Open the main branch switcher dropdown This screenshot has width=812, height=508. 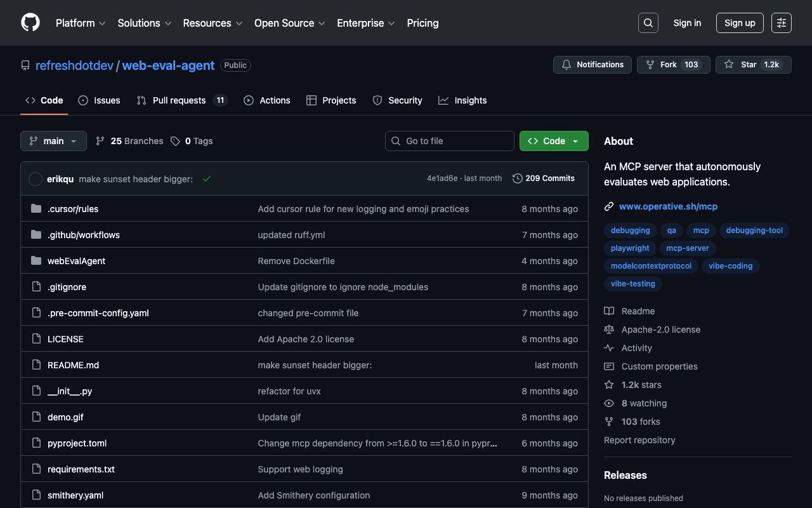pos(53,141)
